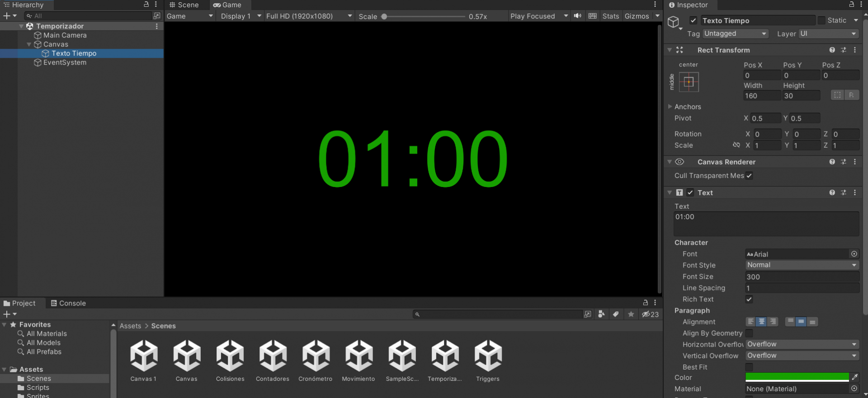Image resolution: width=868 pixels, height=398 pixels.
Task: Expand the Anchors section
Action: [670, 107]
